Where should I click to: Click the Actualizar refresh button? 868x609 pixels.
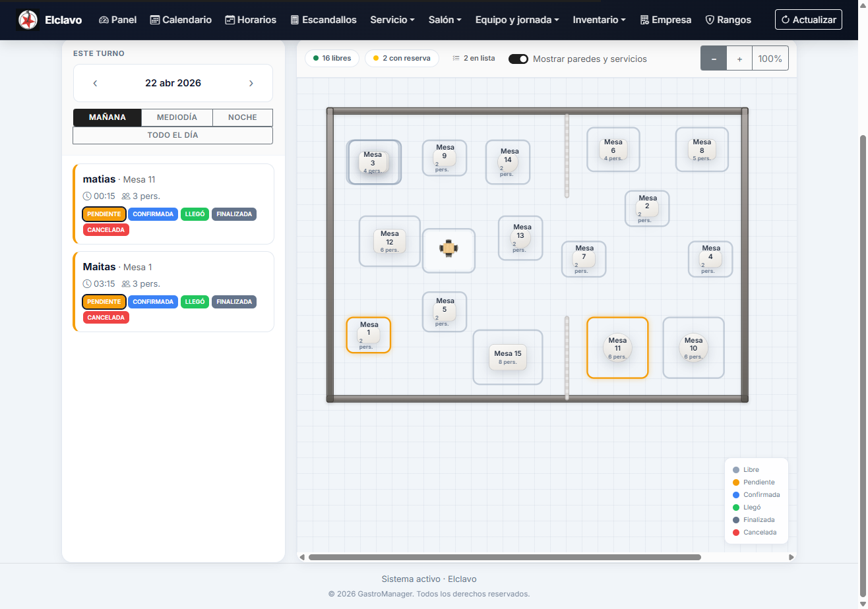pos(809,20)
